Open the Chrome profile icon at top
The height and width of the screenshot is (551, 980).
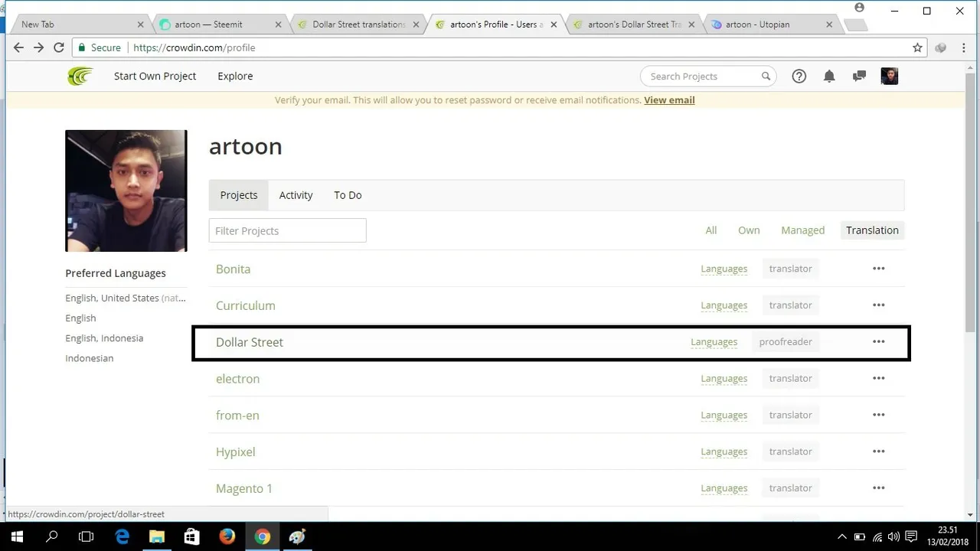click(x=859, y=8)
